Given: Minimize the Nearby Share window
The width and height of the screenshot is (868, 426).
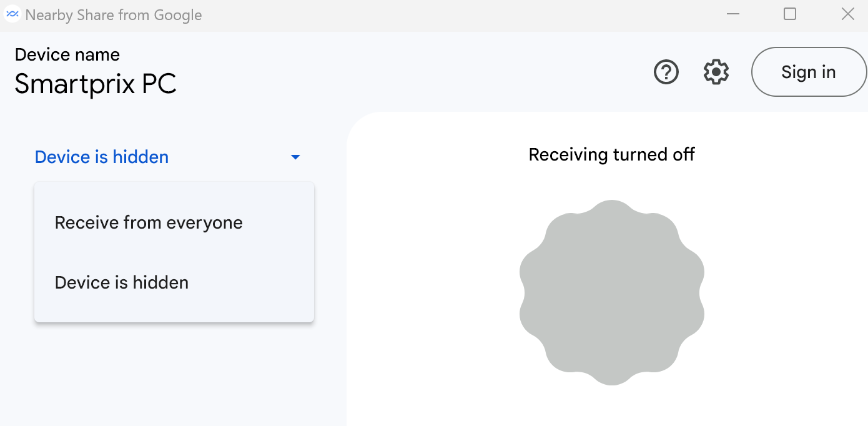Looking at the screenshot, I should click(x=733, y=14).
